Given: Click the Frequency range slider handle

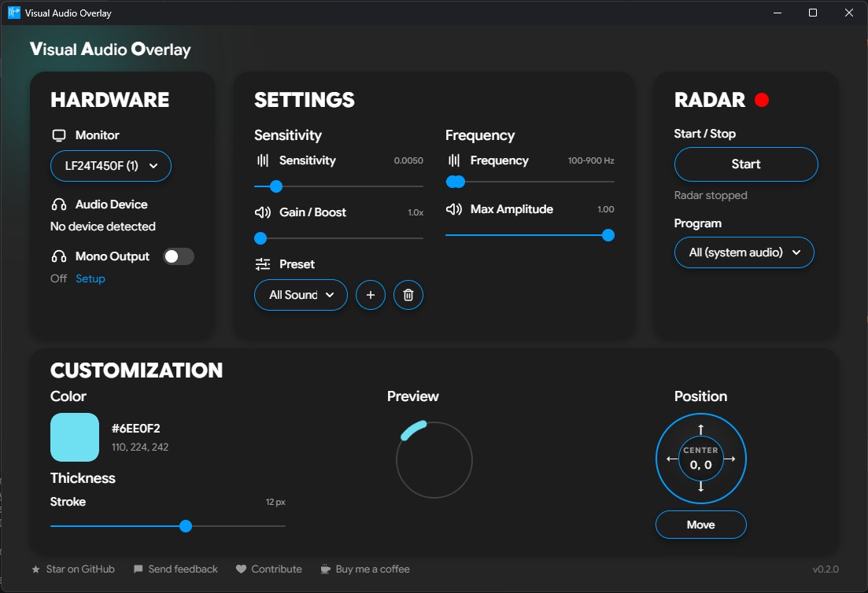Looking at the screenshot, I should [455, 182].
